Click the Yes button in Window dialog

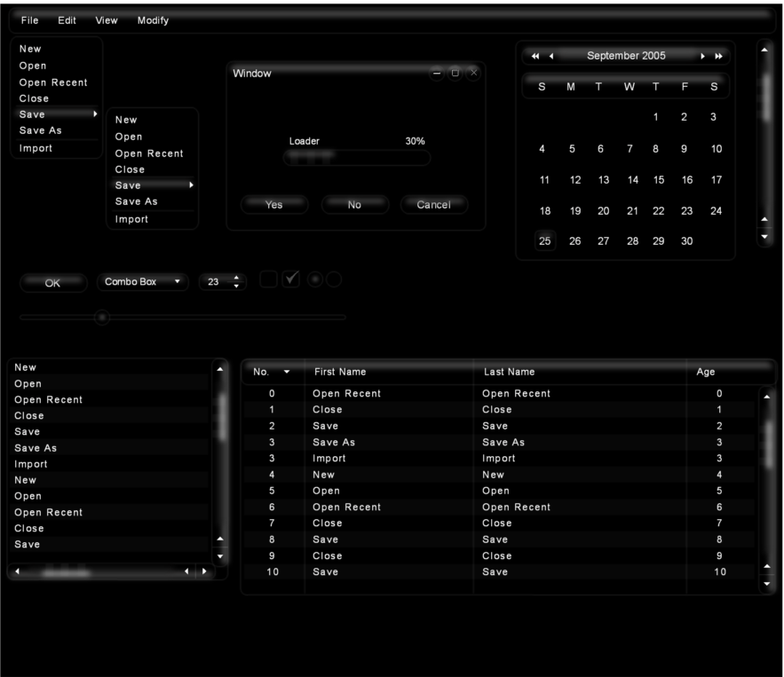(274, 204)
